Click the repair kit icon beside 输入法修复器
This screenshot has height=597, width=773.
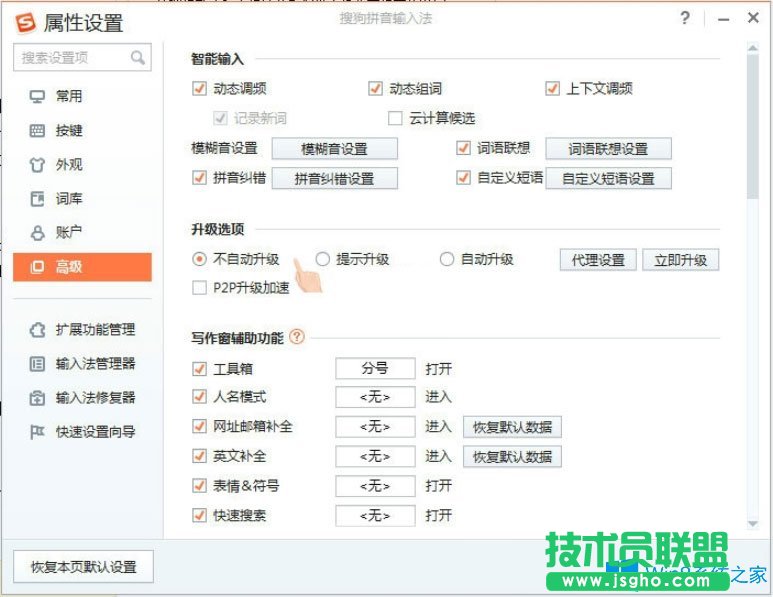click(37, 398)
